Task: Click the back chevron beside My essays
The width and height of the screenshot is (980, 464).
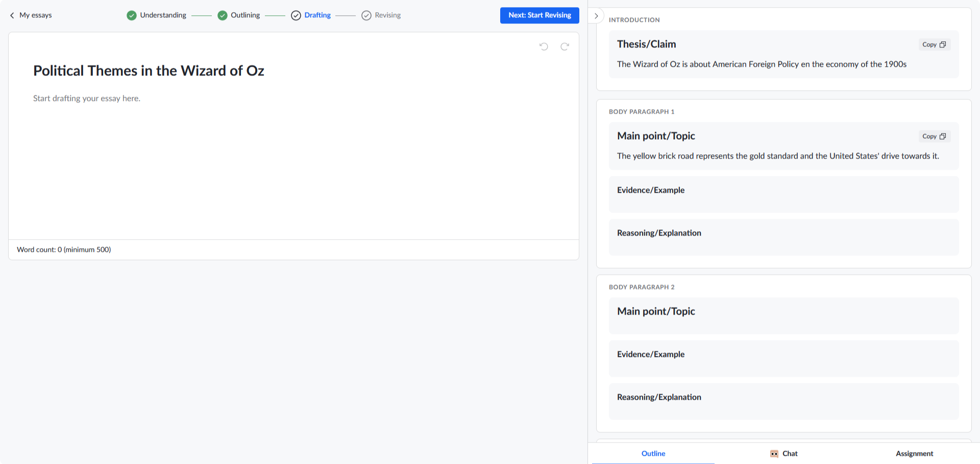Action: coord(12,15)
